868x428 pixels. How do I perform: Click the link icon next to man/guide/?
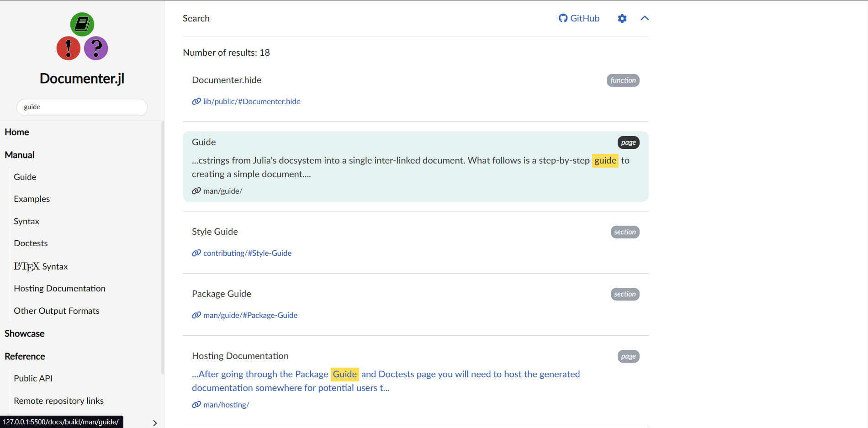click(x=196, y=191)
